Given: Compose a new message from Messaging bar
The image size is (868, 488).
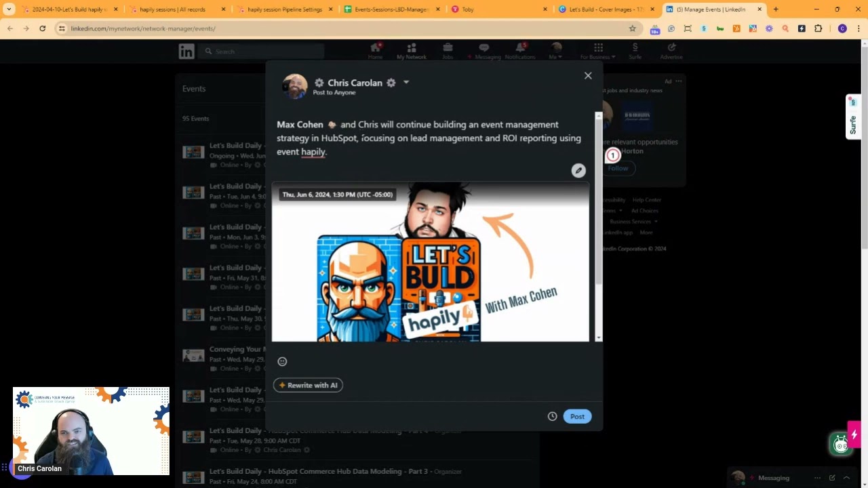Looking at the screenshot, I should pos(832,478).
